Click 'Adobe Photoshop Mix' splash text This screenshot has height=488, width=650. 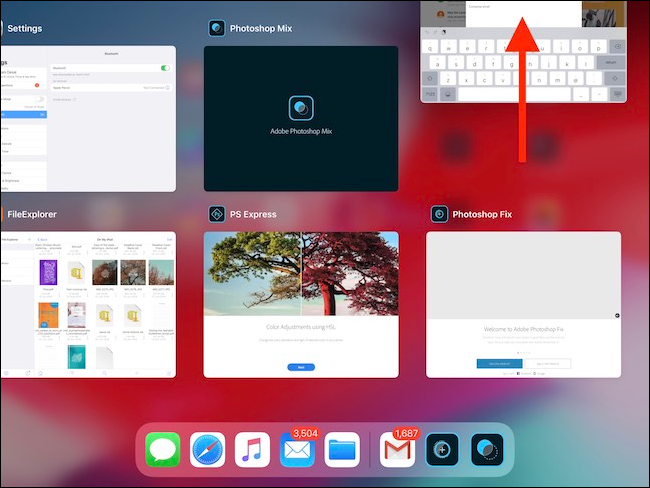click(x=301, y=131)
